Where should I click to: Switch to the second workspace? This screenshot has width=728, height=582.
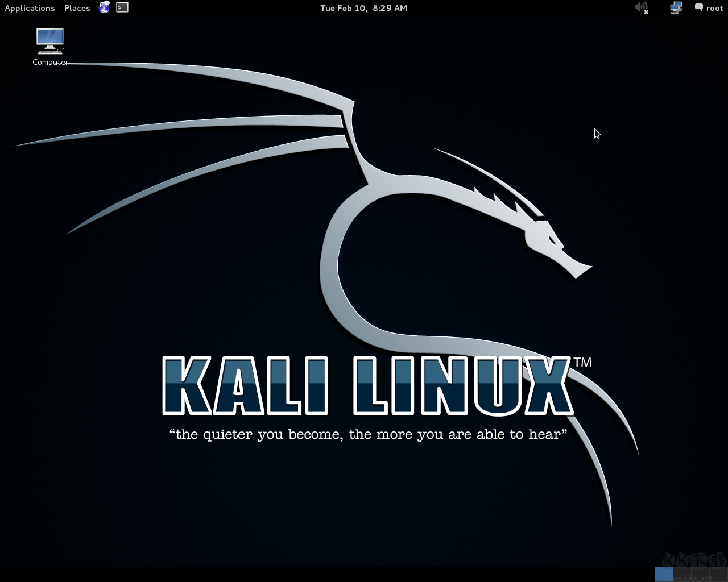coord(682,574)
